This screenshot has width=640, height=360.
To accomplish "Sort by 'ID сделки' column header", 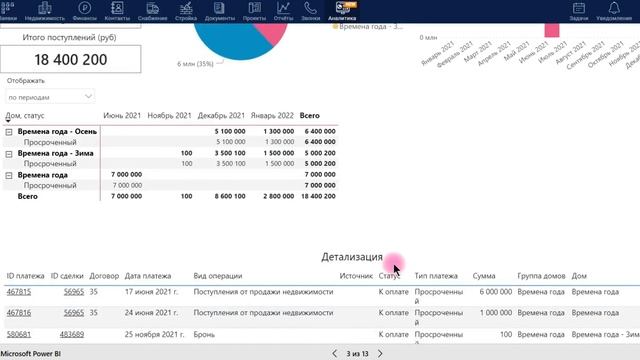I will coord(67,276).
